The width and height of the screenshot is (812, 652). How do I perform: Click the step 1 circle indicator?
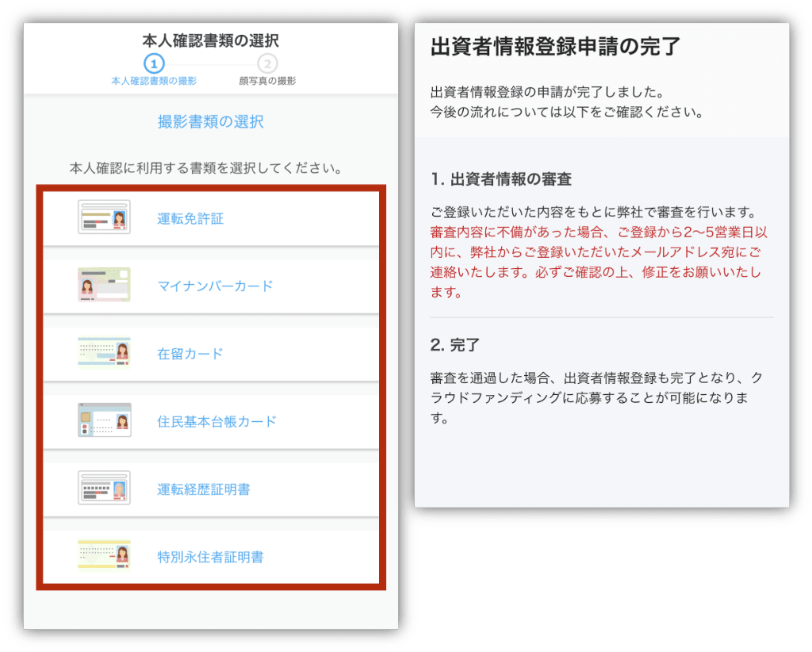pyautogui.click(x=154, y=63)
